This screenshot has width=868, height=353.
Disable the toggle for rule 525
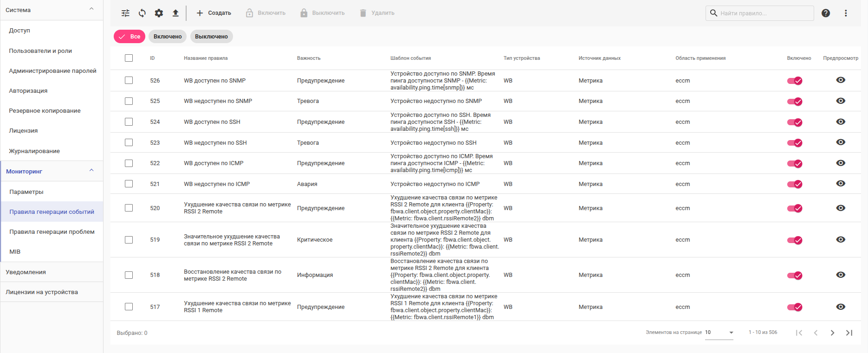[795, 101]
